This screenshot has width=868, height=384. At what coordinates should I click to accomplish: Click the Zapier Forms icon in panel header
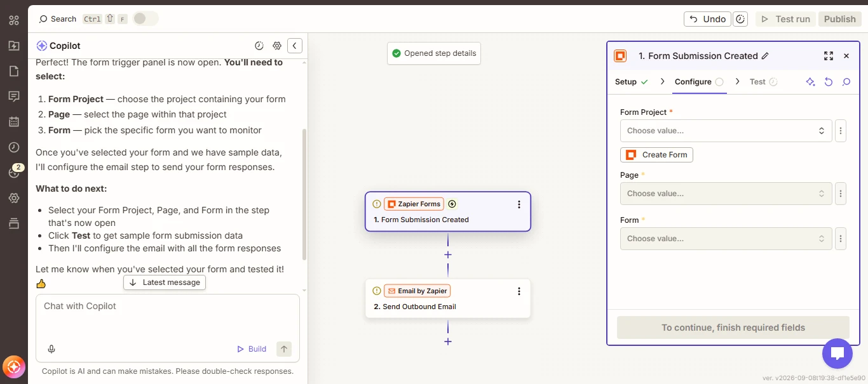(x=620, y=56)
